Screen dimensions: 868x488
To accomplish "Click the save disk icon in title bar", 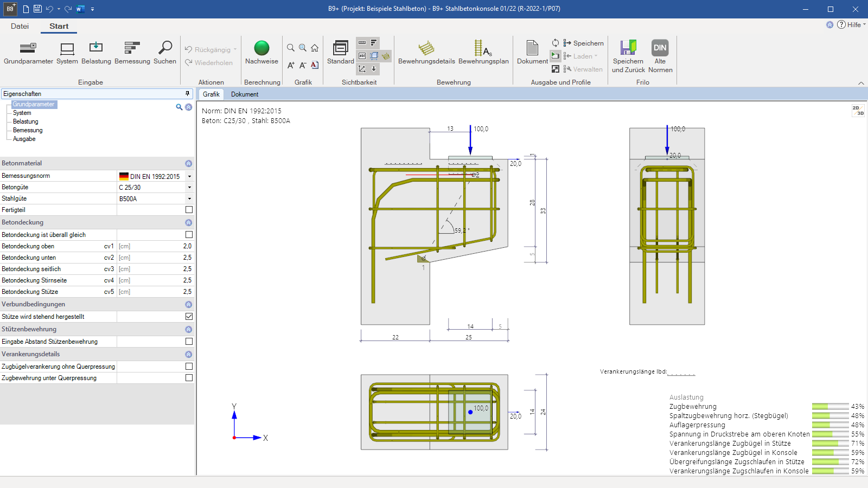I will 37,9.
